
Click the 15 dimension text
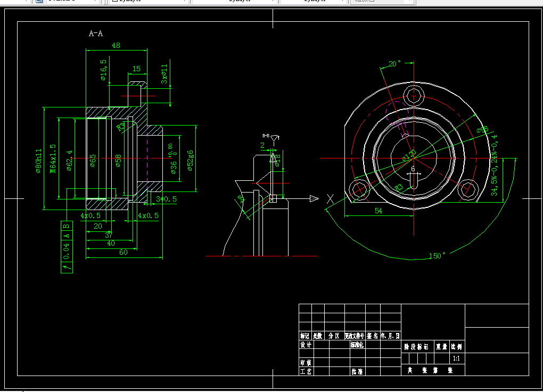[x=136, y=69]
